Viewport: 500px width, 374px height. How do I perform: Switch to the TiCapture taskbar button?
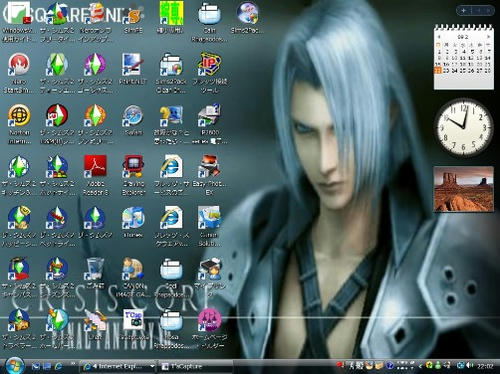pos(195,367)
